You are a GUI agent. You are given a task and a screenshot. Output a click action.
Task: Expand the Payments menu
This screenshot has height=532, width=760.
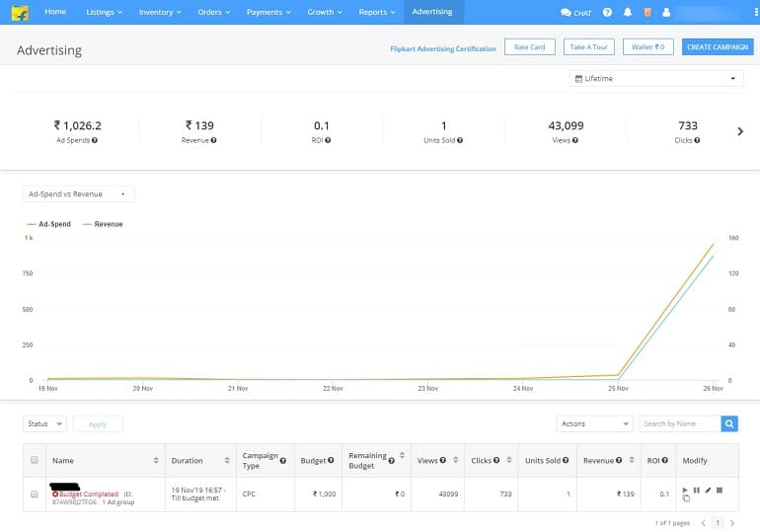(x=268, y=12)
